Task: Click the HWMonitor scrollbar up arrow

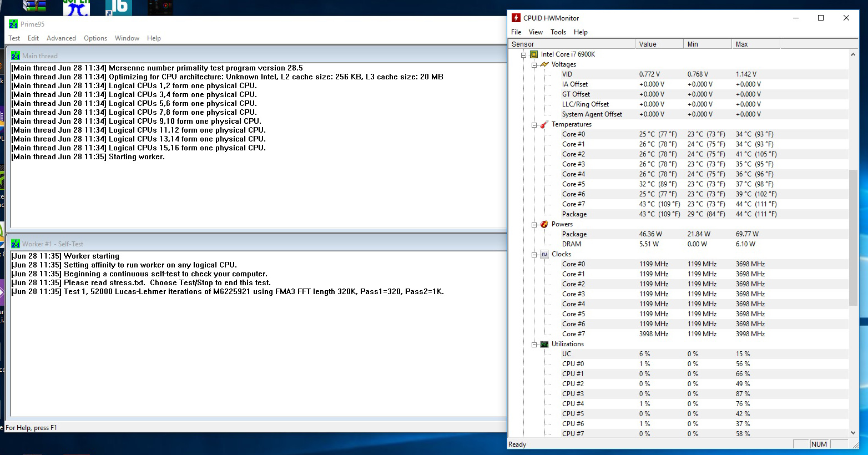Action: pos(853,54)
